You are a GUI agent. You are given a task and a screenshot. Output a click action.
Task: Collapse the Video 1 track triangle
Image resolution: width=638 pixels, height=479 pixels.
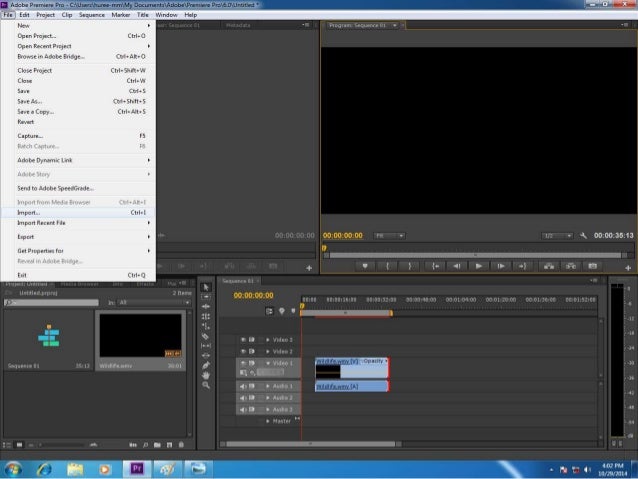(267, 363)
